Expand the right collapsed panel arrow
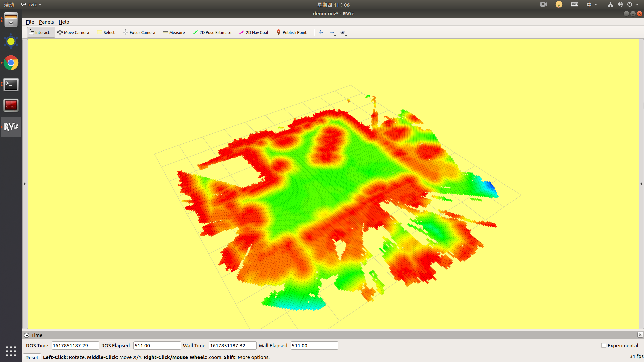This screenshot has width=644, height=362. [x=641, y=184]
